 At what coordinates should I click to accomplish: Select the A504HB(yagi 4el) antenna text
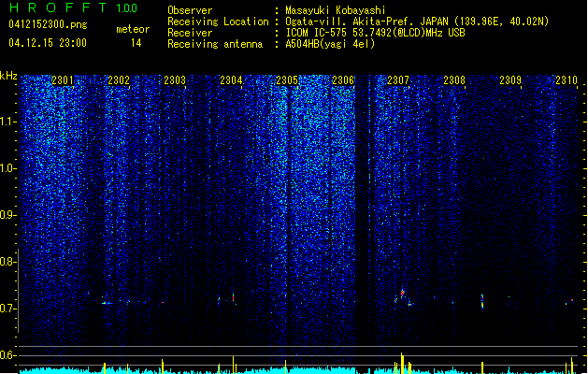click(x=330, y=44)
